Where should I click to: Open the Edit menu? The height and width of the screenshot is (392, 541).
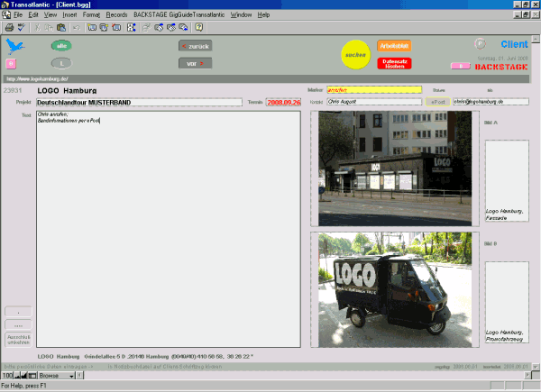(x=33, y=14)
